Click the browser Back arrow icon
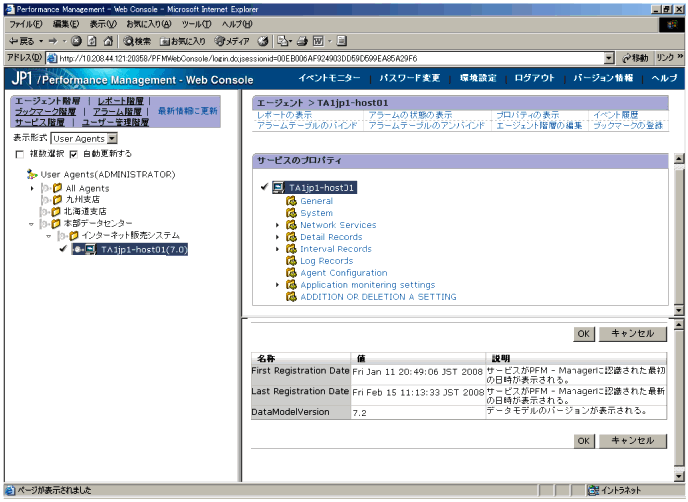 pyautogui.click(x=13, y=41)
